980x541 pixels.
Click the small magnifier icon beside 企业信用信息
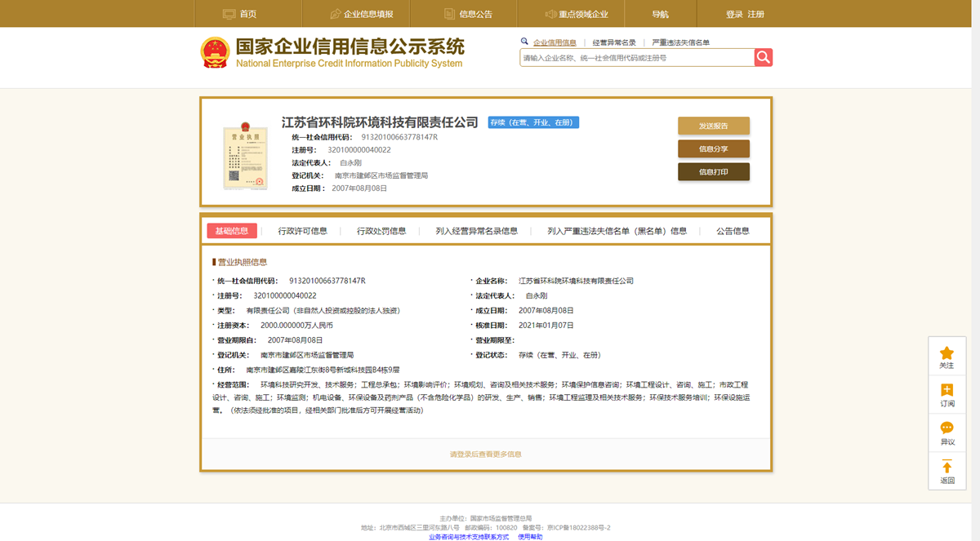(524, 42)
